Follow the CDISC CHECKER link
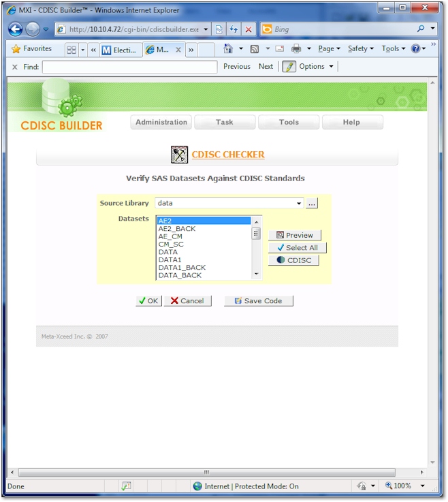The image size is (448, 502). [228, 155]
